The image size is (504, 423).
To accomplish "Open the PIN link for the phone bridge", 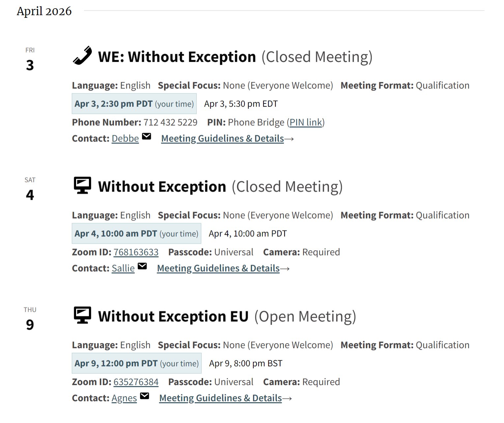I will (x=305, y=122).
